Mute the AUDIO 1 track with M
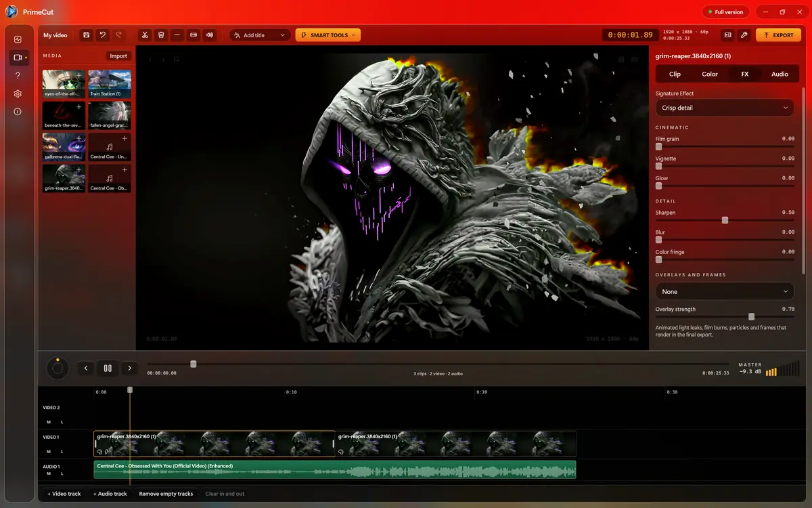Image resolution: width=812 pixels, height=508 pixels. coord(49,475)
